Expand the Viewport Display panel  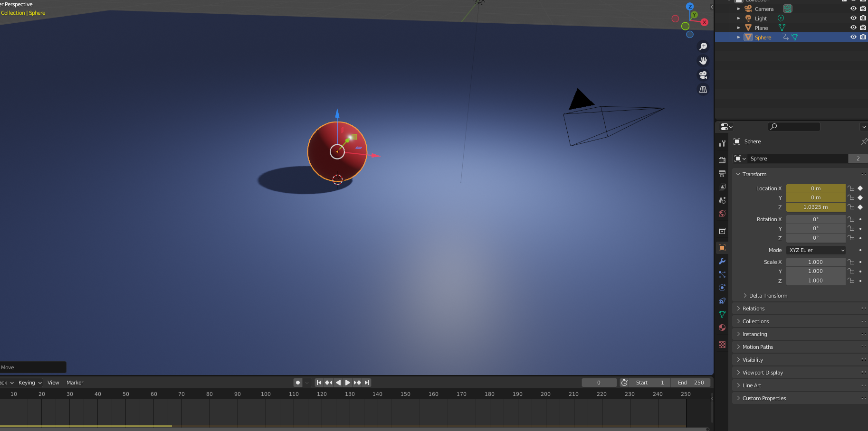point(763,373)
